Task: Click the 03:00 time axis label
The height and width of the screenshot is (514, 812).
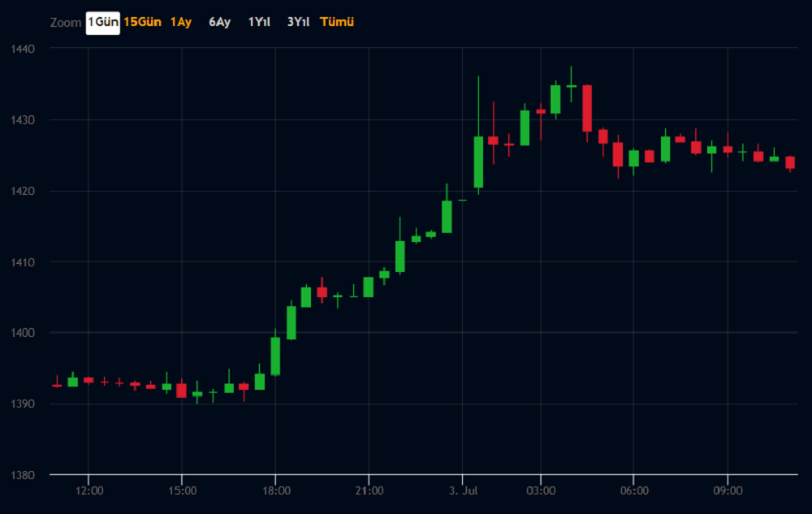Action: tap(541, 490)
